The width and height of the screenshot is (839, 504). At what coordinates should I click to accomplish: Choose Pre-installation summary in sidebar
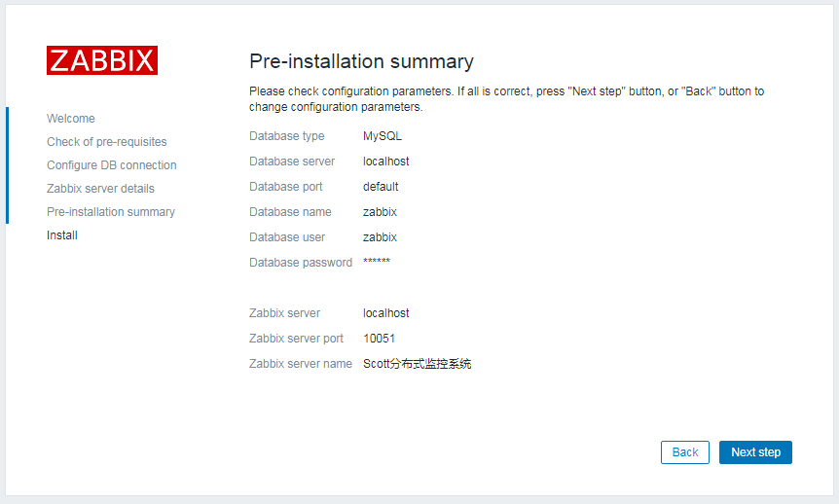click(x=111, y=212)
